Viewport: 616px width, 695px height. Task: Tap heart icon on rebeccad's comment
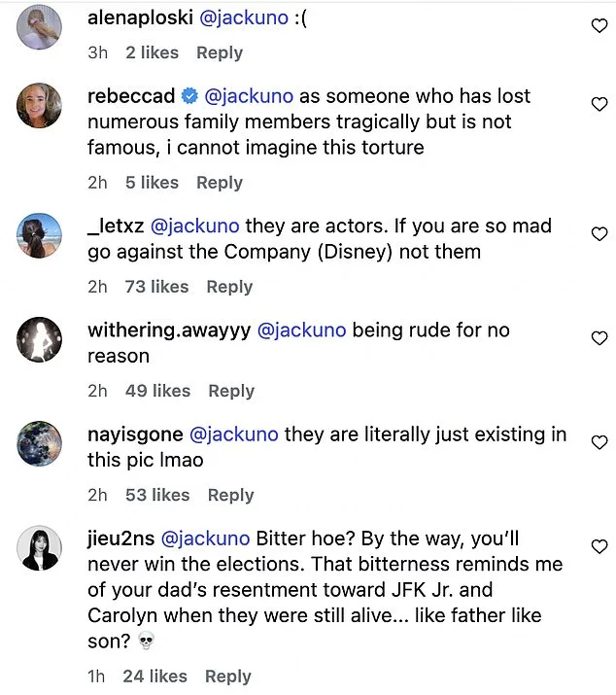coord(599,104)
